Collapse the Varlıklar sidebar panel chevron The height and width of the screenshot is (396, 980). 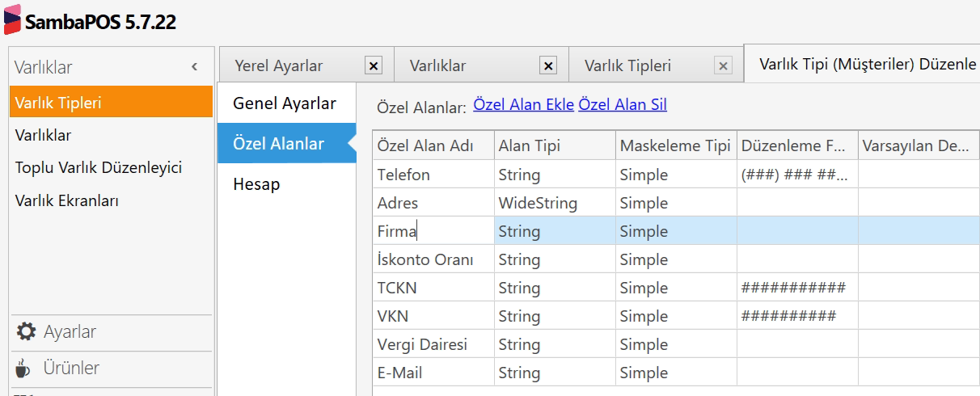(194, 67)
